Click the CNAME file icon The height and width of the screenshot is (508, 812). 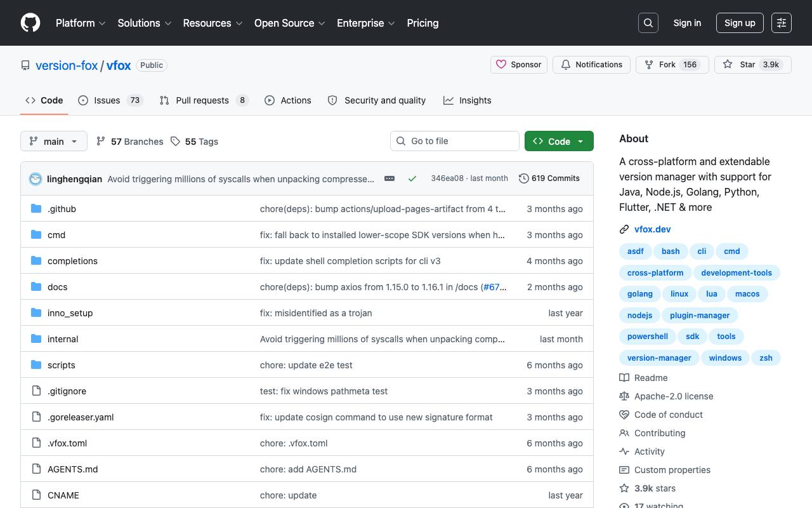(x=36, y=495)
